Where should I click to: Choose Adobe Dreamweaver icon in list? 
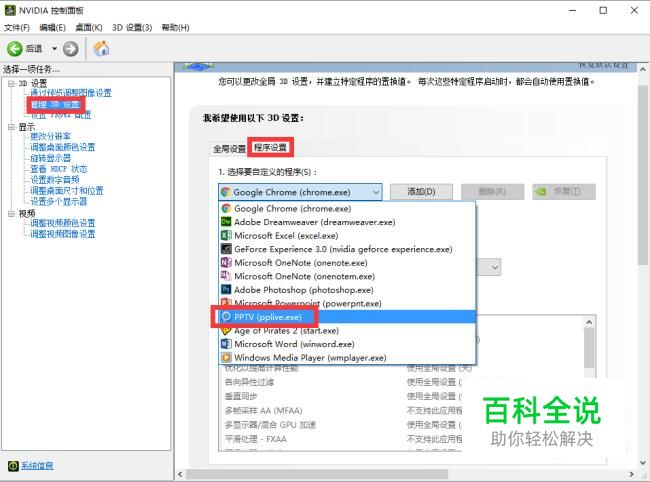tap(226, 222)
